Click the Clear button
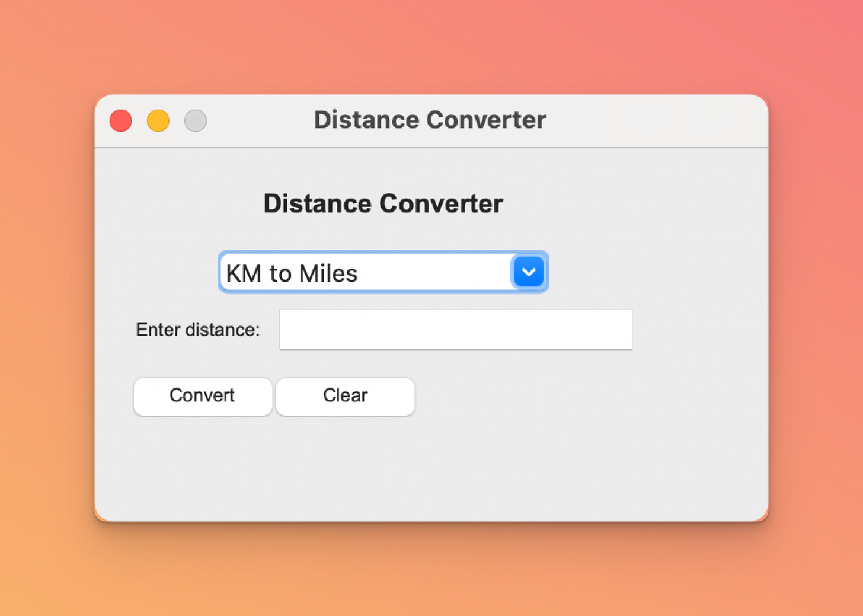Viewport: 863px width, 616px height. coord(345,396)
